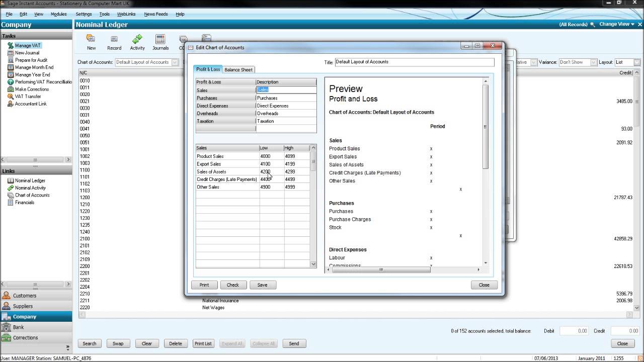Screen dimensions: 644x362
Task: Open the Modules menu
Action: [x=59, y=14]
